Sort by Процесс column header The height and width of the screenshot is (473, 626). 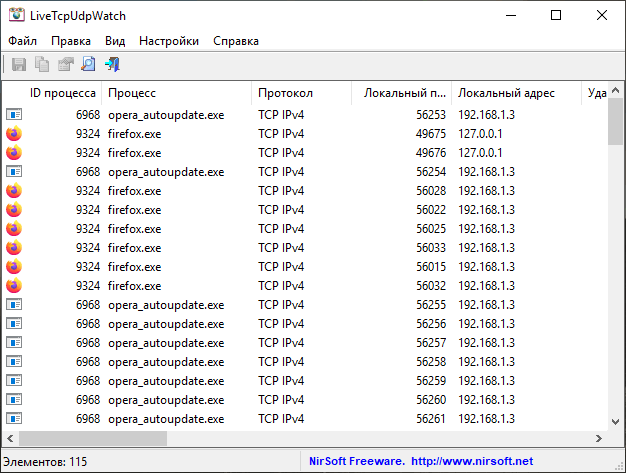point(176,93)
